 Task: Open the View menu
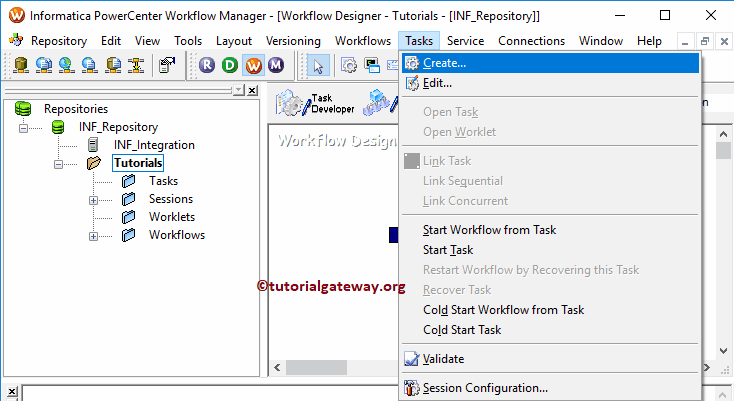[x=147, y=41]
